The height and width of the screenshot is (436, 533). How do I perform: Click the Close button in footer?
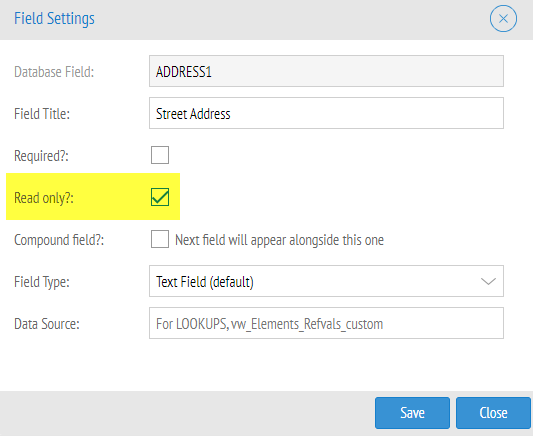pyautogui.click(x=493, y=413)
